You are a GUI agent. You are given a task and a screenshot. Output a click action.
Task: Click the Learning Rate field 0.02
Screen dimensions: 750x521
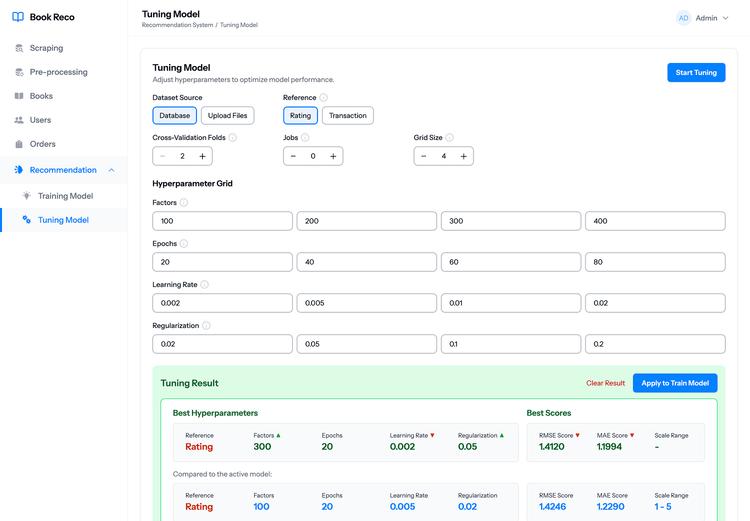655,303
